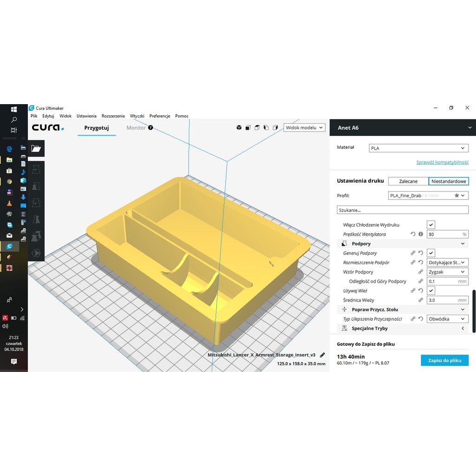Reset Prędkość Wentylatora with the revert arrow

click(413, 234)
